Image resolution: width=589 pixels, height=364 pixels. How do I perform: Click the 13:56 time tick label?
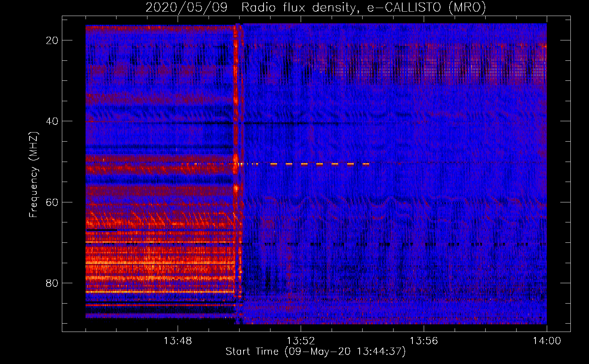(424, 341)
